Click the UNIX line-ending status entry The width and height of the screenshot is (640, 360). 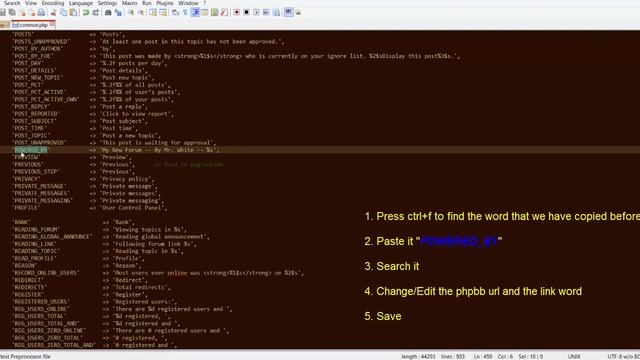coord(574,356)
